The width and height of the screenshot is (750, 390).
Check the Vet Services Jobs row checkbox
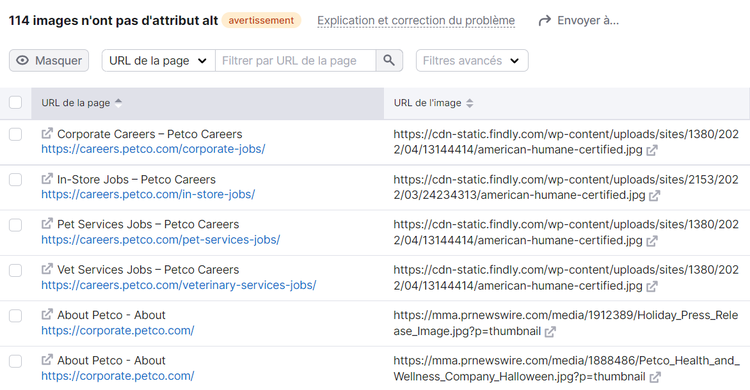[15, 270]
